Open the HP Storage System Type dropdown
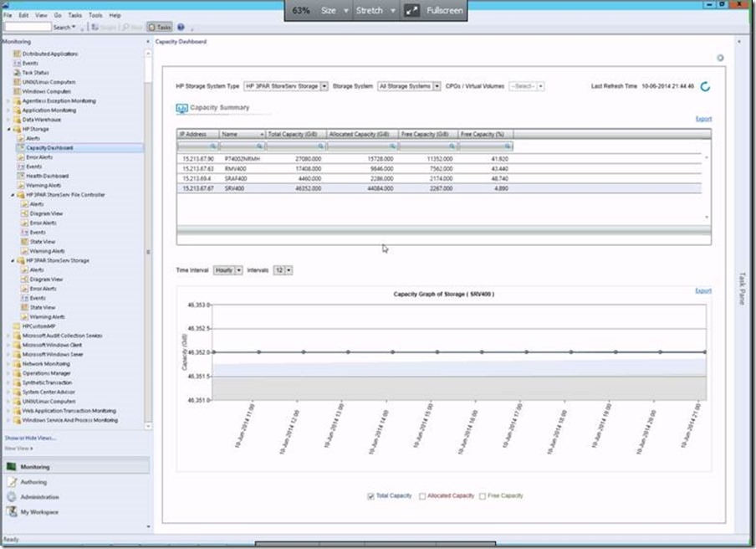This screenshot has height=549, width=756. pyautogui.click(x=324, y=86)
